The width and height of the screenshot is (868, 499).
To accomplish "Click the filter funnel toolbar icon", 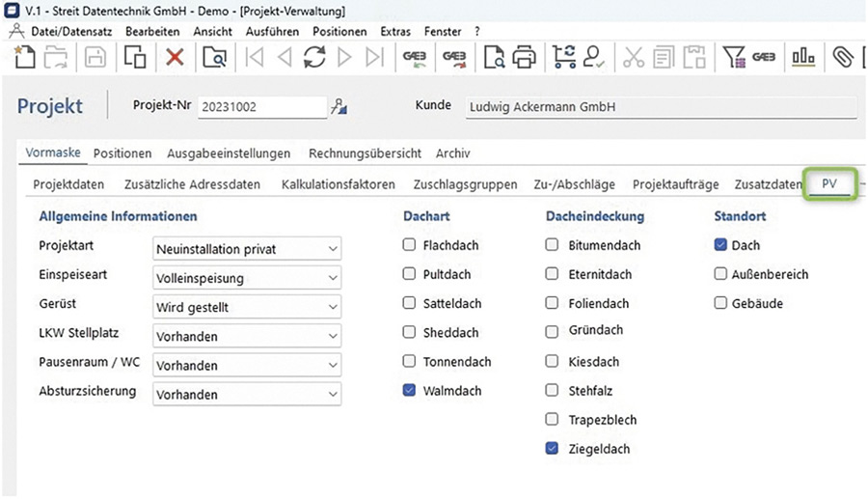I will tap(734, 58).
